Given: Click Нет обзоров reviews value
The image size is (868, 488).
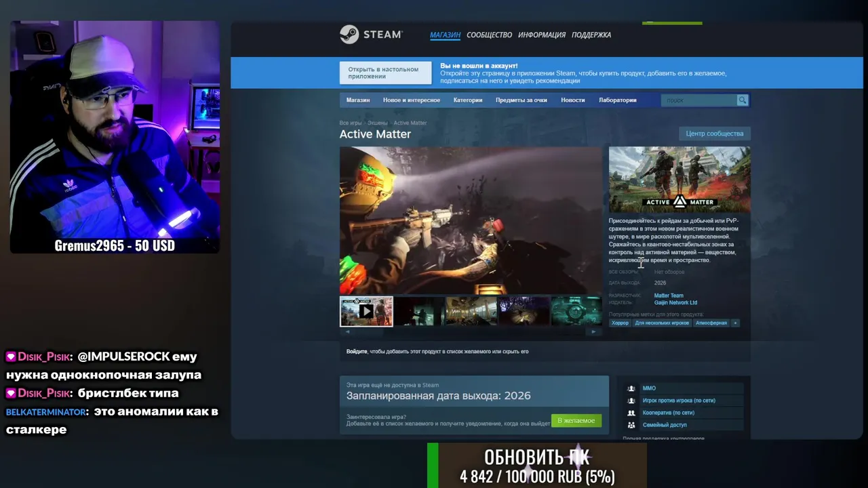Looking at the screenshot, I should 669,272.
